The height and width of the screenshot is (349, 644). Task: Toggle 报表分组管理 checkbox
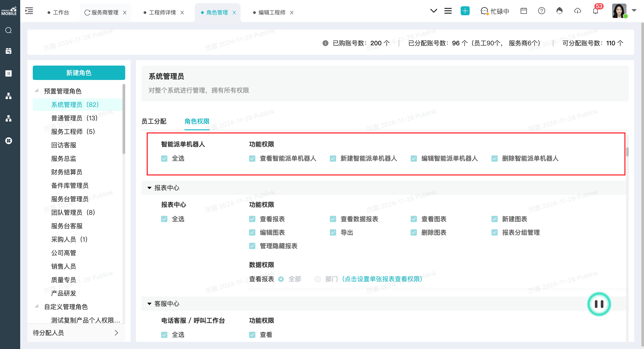(495, 233)
